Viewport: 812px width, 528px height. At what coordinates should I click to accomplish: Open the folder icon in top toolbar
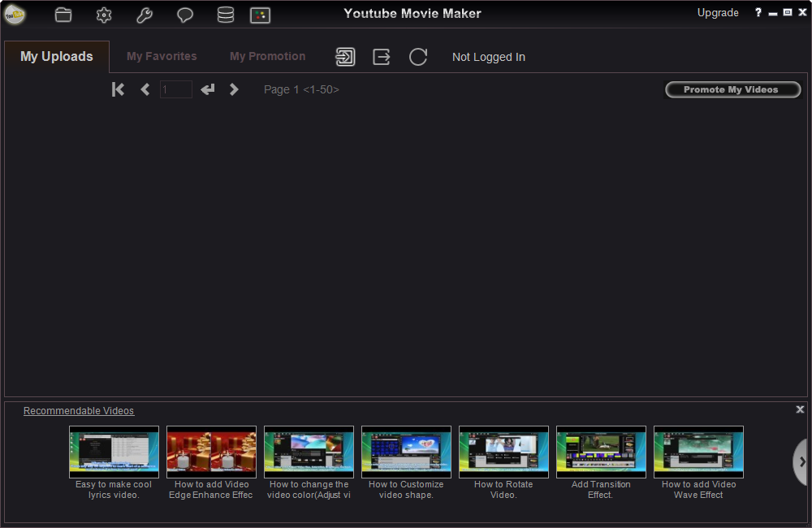click(63, 15)
